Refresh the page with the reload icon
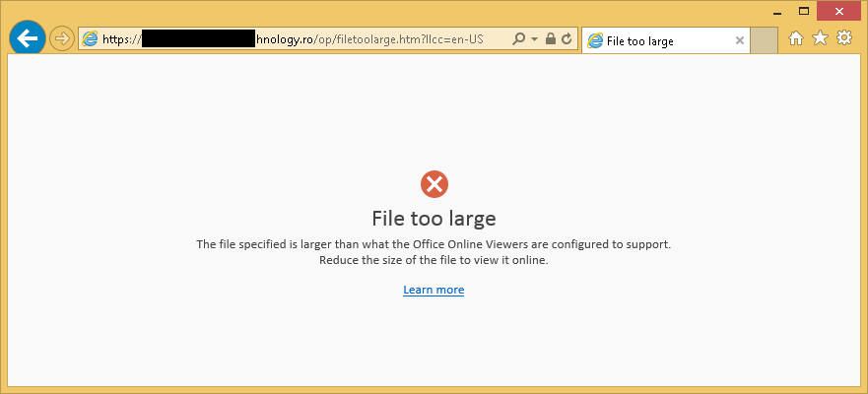 coord(567,38)
